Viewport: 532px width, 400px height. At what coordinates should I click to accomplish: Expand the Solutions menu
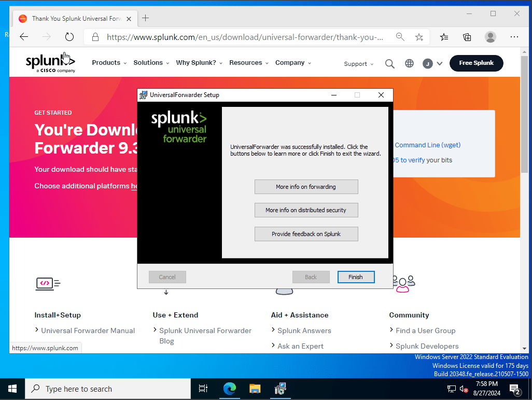click(x=151, y=63)
